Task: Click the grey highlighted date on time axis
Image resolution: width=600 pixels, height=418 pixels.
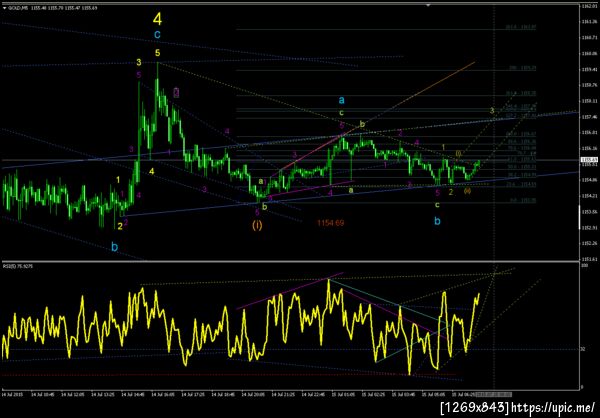Action: (x=493, y=394)
